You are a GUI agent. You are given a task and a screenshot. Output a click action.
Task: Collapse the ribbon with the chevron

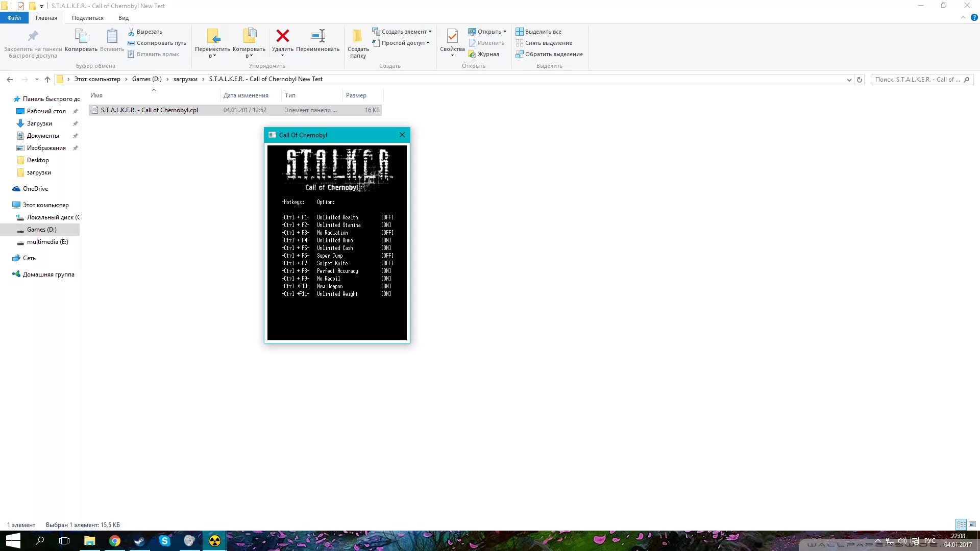(963, 17)
